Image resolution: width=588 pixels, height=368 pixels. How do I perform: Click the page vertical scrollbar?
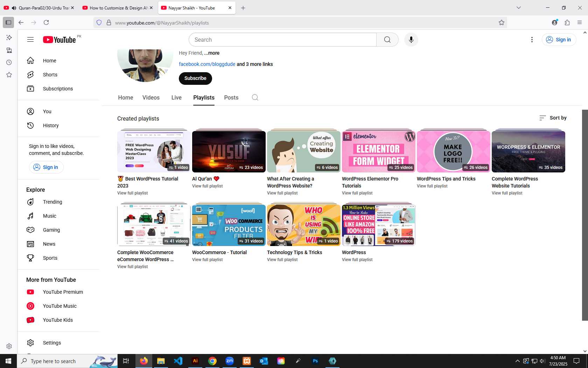pos(585,215)
